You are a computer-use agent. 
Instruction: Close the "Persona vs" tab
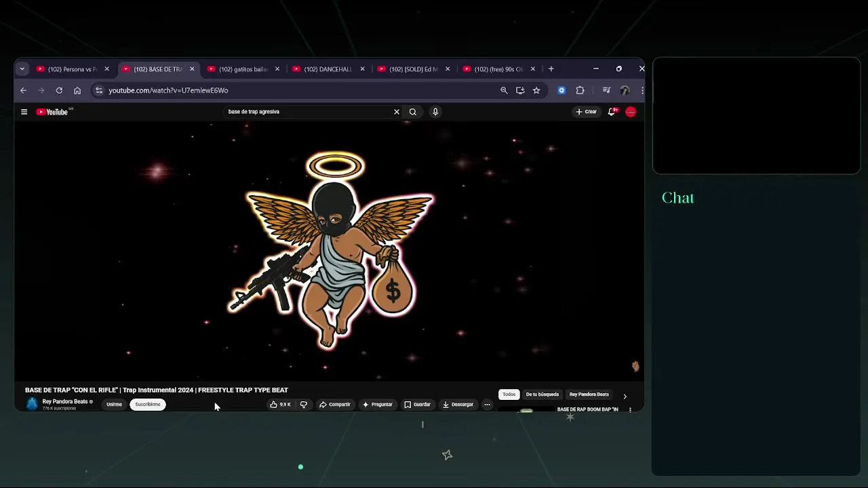pos(106,69)
